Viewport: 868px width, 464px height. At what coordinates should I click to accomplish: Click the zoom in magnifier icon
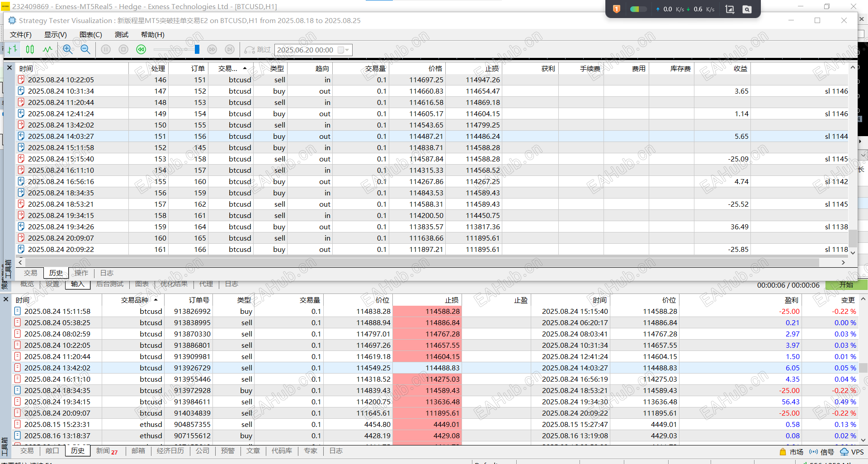click(68, 50)
